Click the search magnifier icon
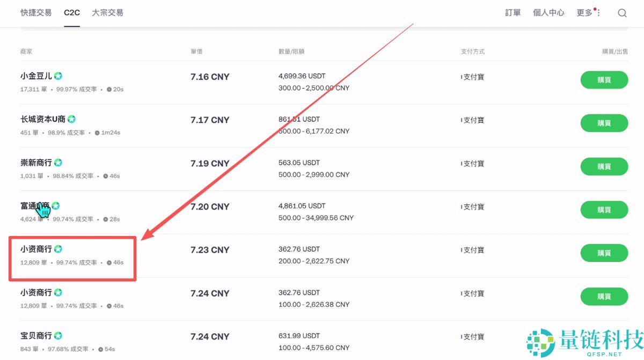Image resolution: width=644 pixels, height=360 pixels. (622, 13)
